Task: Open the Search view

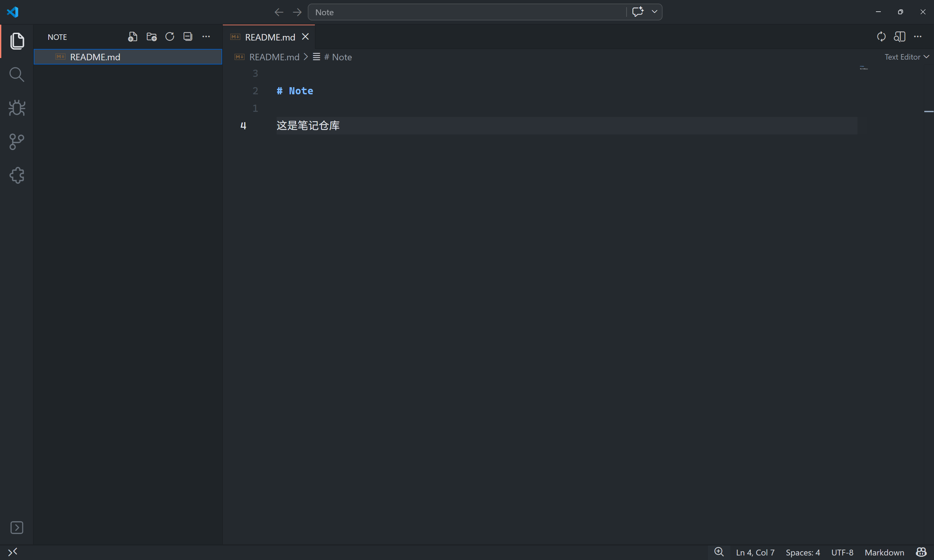Action: 17,74
